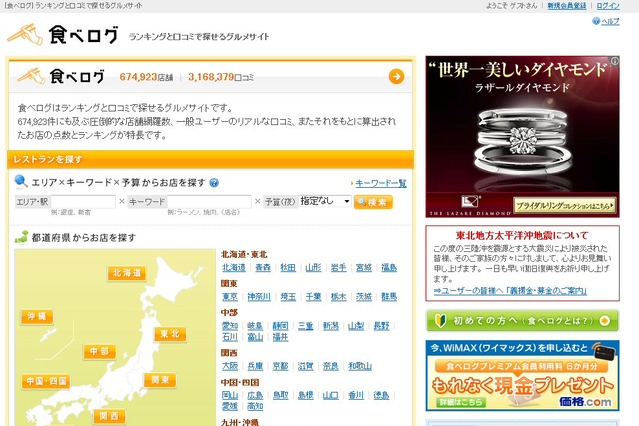Viewport: 639px width, 426px height.
Task: Click the ログイン link
Action: coord(608,6)
